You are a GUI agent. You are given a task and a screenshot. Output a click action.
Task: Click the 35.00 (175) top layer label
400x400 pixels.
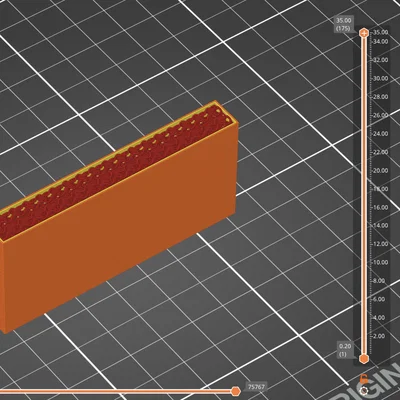(x=343, y=25)
